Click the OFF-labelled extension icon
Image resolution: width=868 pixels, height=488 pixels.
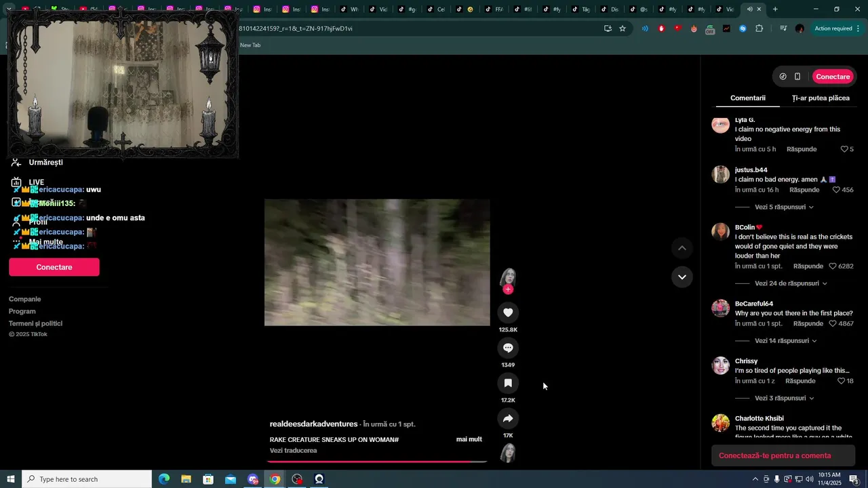point(710,28)
